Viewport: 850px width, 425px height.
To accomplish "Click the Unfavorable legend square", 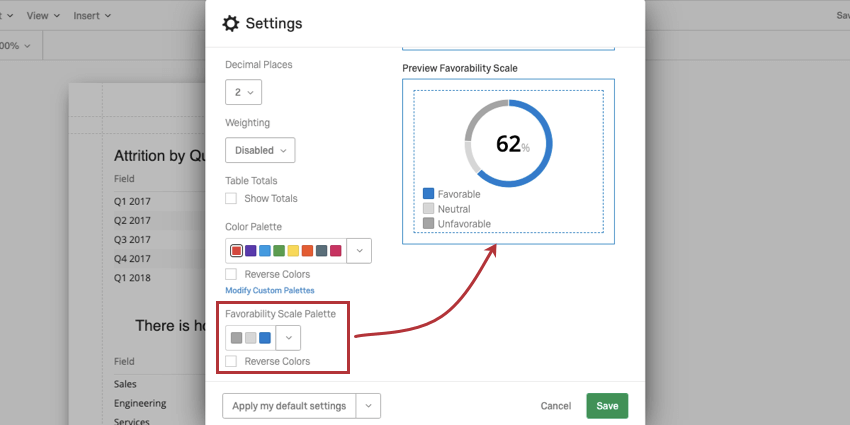I will tap(428, 223).
